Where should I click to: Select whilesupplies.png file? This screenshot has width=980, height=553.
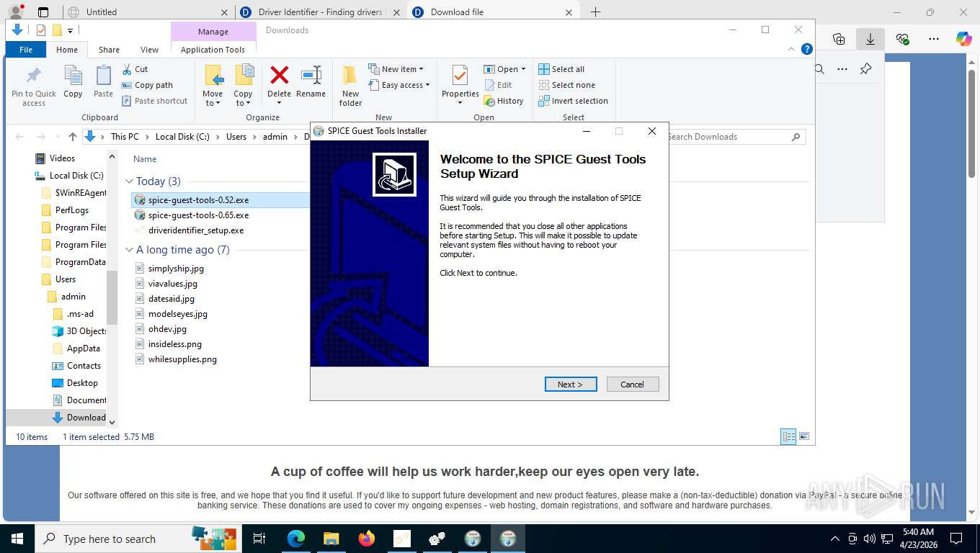point(182,359)
